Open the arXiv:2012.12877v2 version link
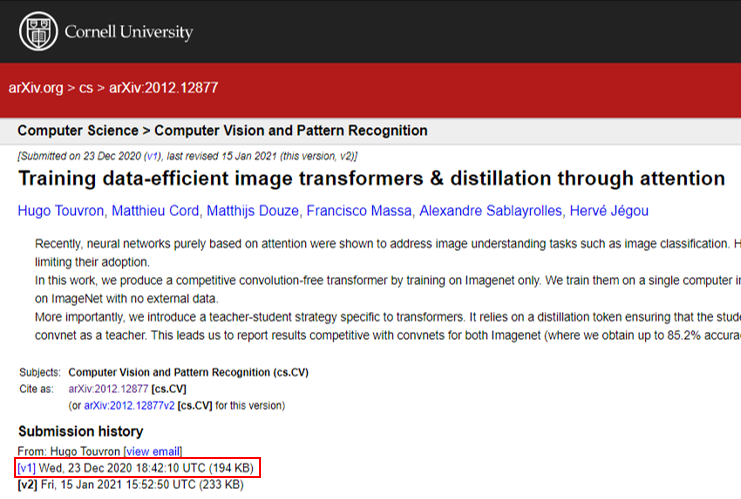This screenshot has width=741, height=499. point(129,406)
